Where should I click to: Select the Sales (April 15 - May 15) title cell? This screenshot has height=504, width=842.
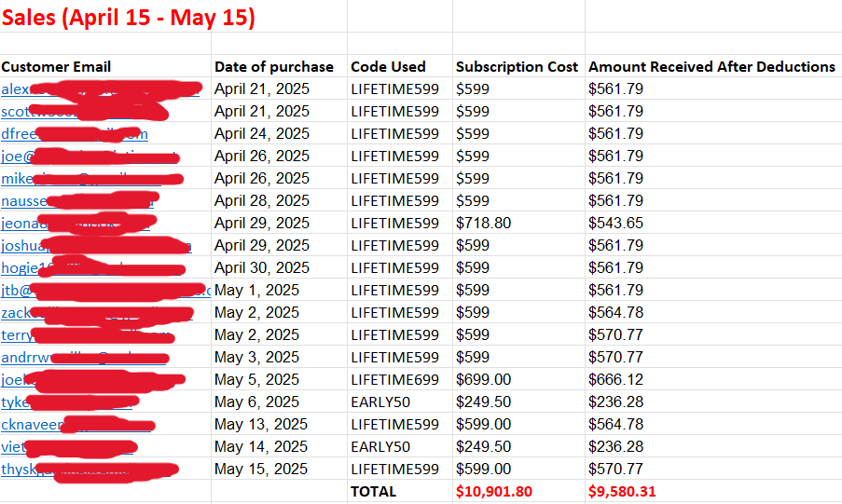(x=128, y=17)
